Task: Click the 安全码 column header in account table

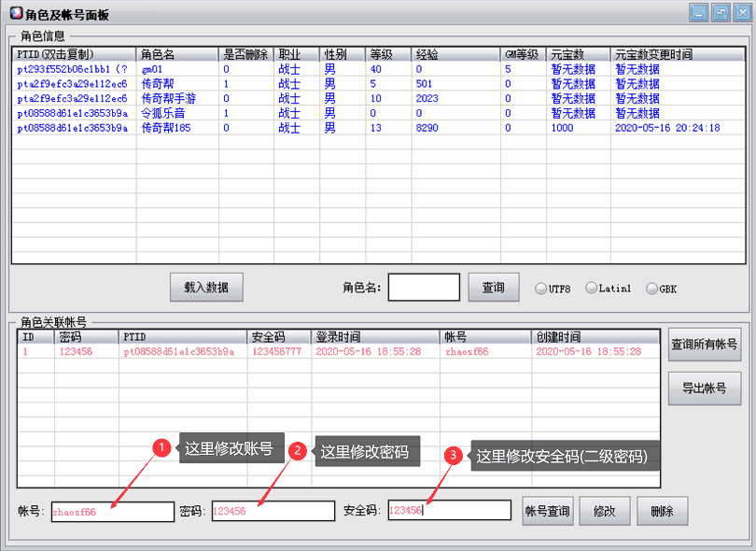Action: coord(279,337)
